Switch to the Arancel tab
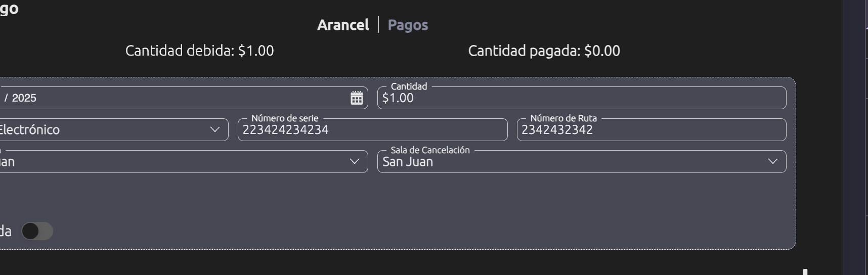The image size is (868, 275). pyautogui.click(x=343, y=25)
